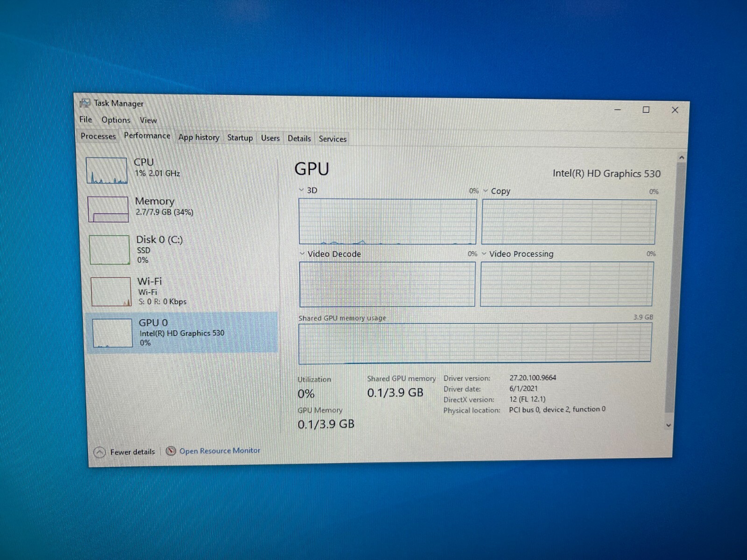Click the Video Processing usage graph

(567, 284)
